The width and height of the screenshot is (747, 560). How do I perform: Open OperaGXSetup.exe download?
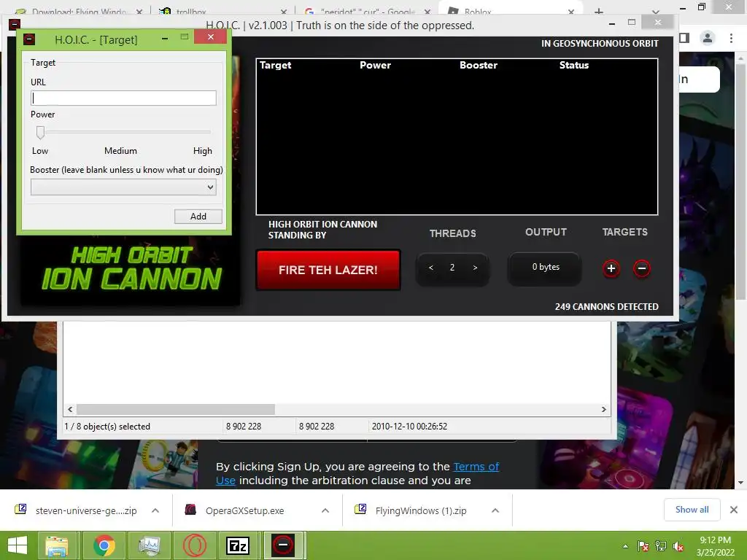[x=235, y=510]
